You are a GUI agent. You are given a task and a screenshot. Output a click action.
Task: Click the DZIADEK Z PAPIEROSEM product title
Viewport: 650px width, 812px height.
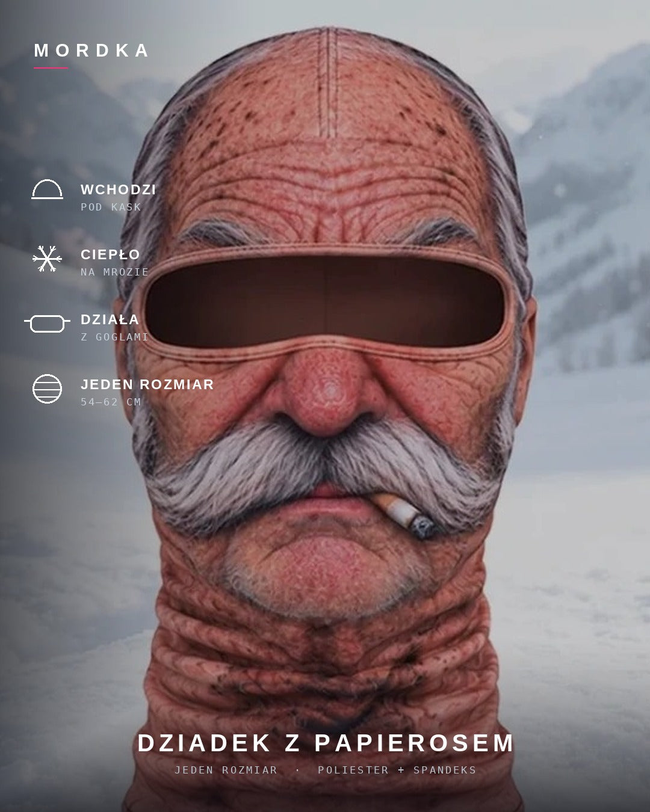tap(326, 743)
